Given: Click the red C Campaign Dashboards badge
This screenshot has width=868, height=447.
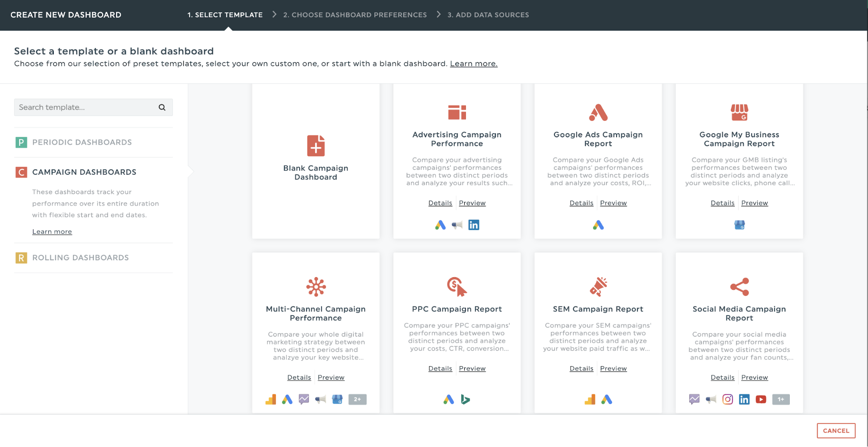Looking at the screenshot, I should [x=21, y=172].
